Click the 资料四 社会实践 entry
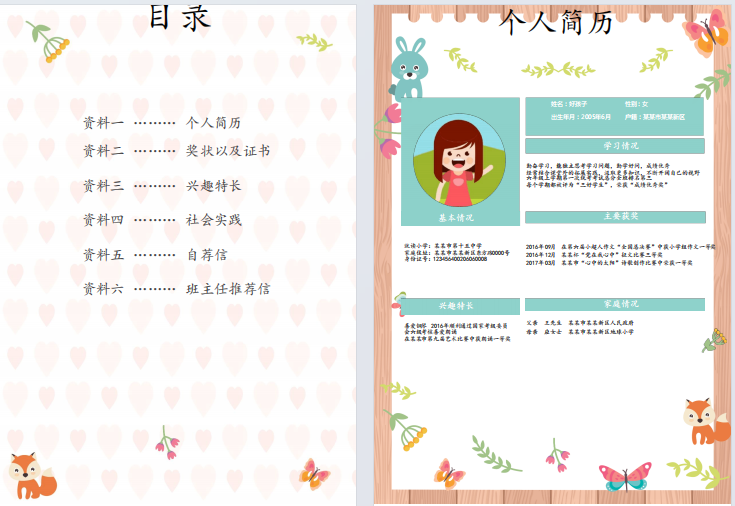The width and height of the screenshot is (735, 506). tap(162, 220)
